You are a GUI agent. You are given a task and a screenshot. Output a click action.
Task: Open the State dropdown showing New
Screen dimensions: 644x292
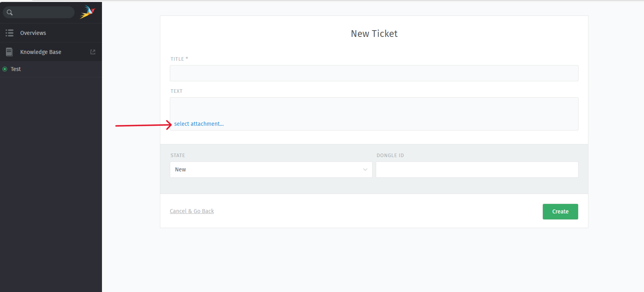[x=271, y=169]
